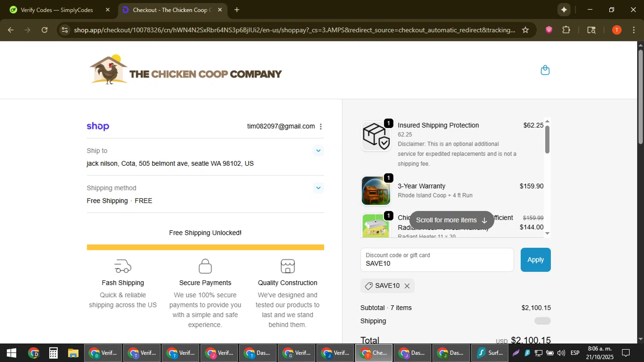Switch ESP input language
Image resolution: width=644 pixels, height=362 pixels.
575,353
